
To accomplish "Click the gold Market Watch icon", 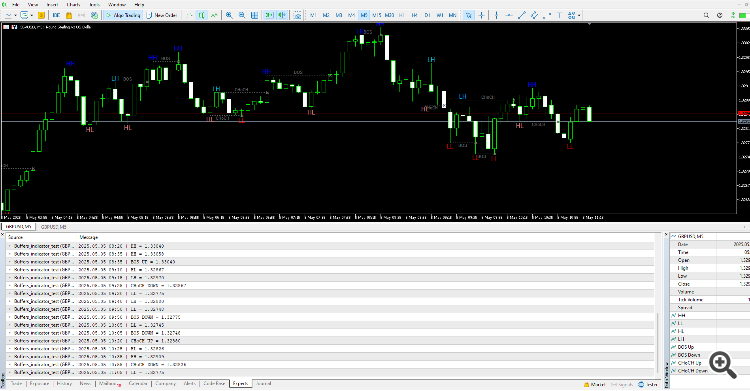I will [41, 15].
